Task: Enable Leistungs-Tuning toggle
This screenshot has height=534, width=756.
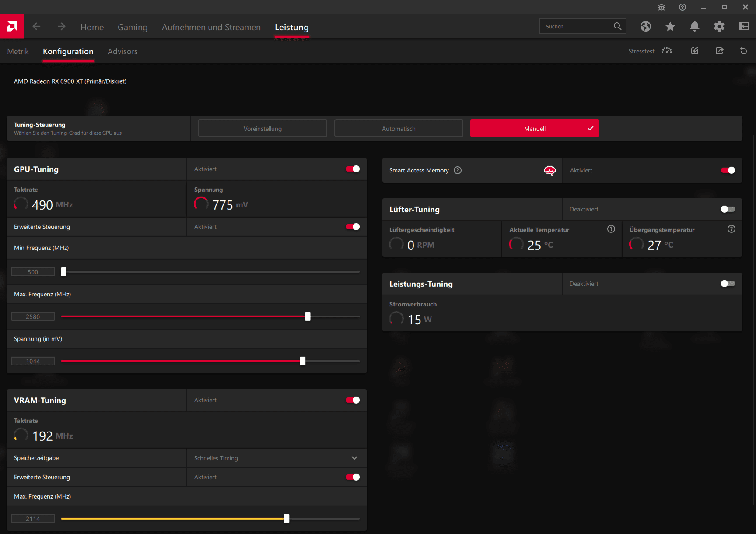Action: pyautogui.click(x=728, y=284)
